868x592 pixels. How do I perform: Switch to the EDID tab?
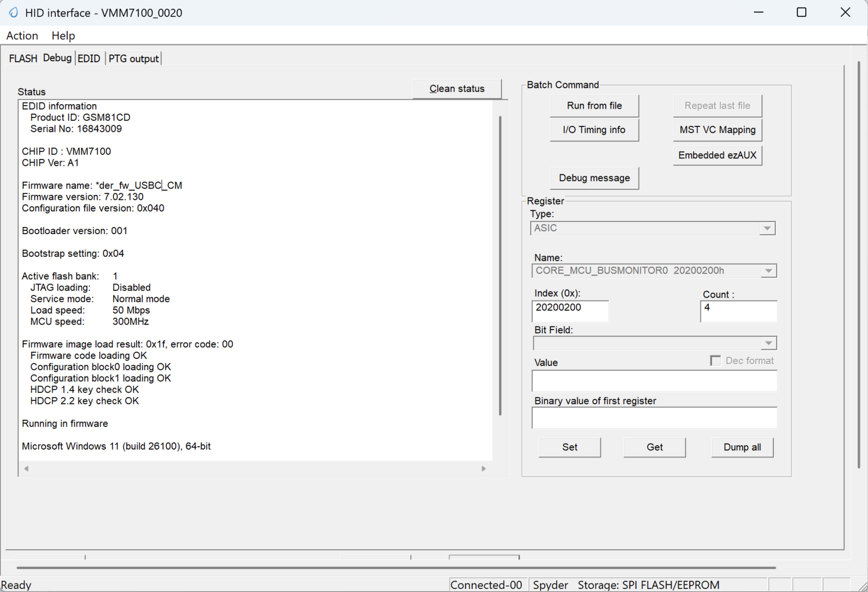coord(89,58)
